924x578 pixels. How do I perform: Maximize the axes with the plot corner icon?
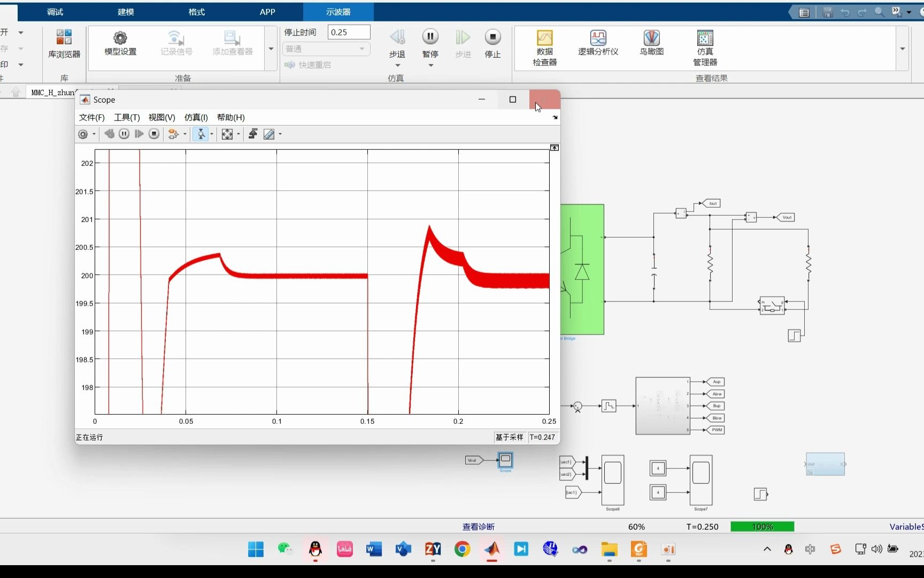pos(555,148)
